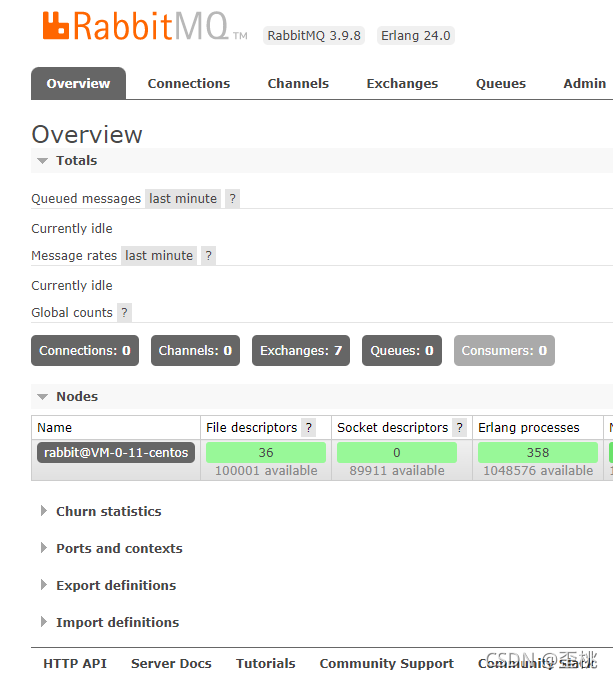This screenshot has width=613, height=678.
Task: Expand Churn statistics section
Action: click(109, 512)
